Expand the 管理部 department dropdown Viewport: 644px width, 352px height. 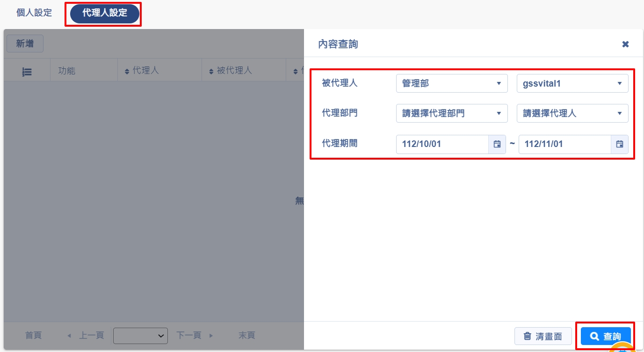pyautogui.click(x=451, y=84)
